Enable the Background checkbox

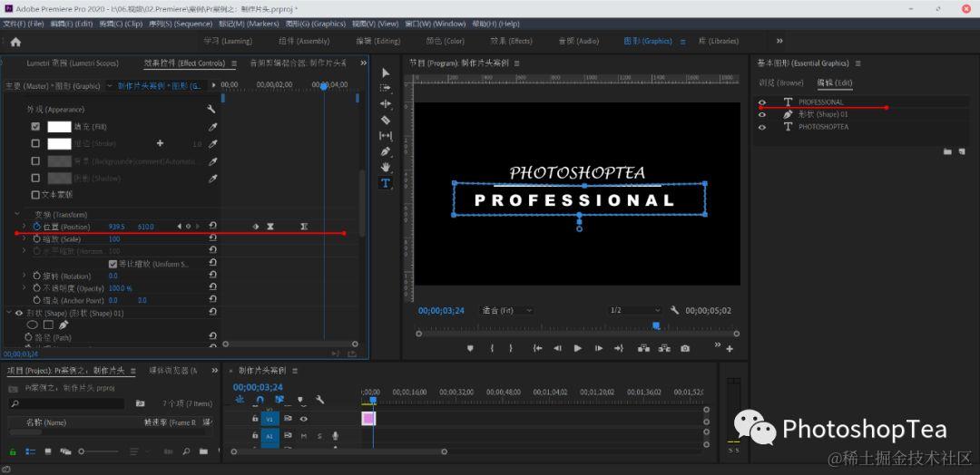pos(35,161)
